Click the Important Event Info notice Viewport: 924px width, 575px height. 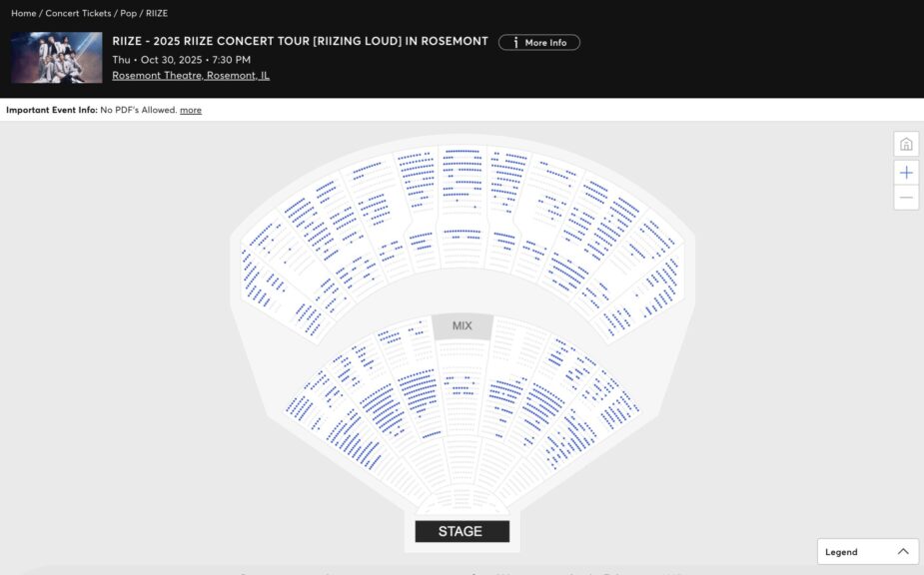click(90, 110)
